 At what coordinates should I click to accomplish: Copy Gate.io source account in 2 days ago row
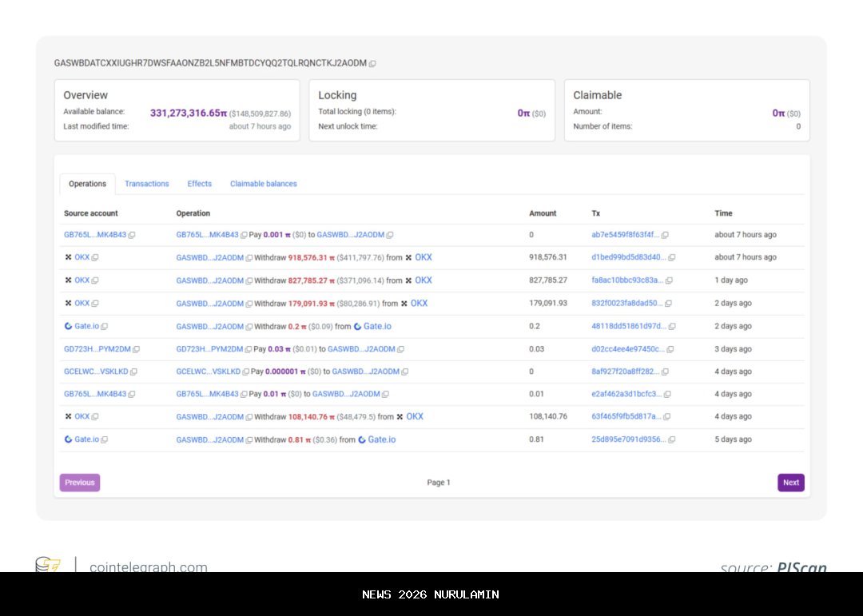(x=105, y=326)
